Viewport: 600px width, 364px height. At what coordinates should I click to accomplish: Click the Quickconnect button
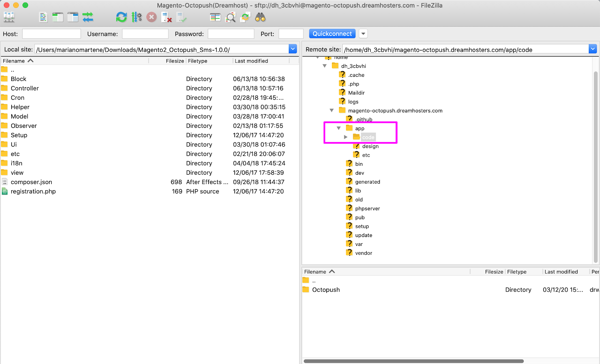pos(332,34)
